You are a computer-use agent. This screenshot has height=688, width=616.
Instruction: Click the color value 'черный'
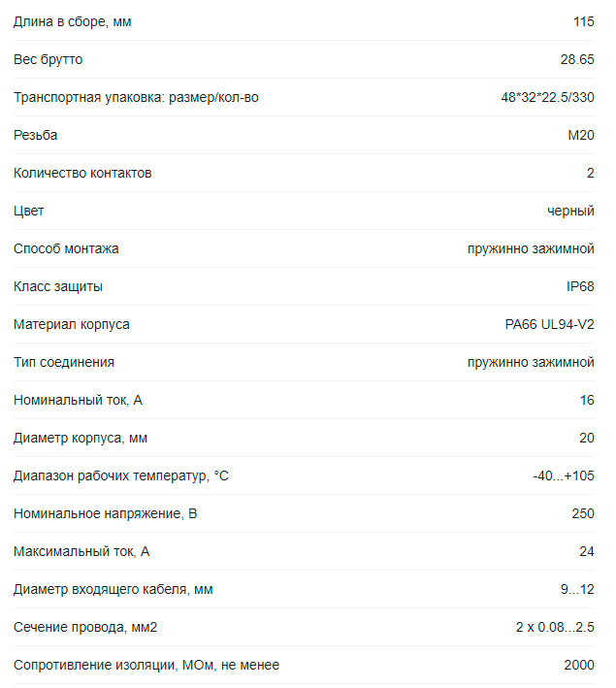click(570, 212)
